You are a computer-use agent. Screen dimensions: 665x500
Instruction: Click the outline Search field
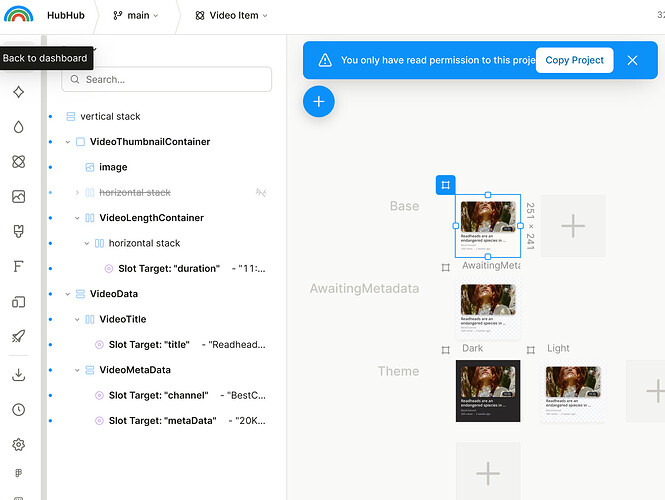coord(166,79)
